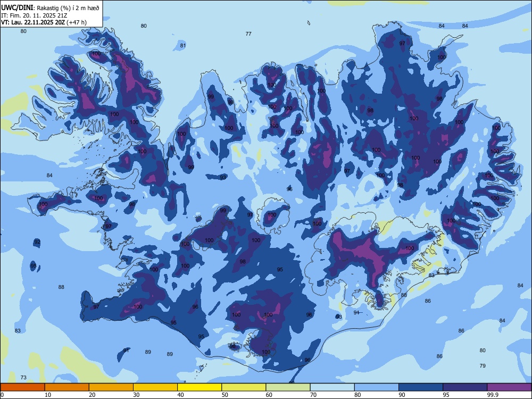Image resolution: width=532 pixels, height=399 pixels.
Task: Click the 81 value off the north coast
Action: coord(183,45)
